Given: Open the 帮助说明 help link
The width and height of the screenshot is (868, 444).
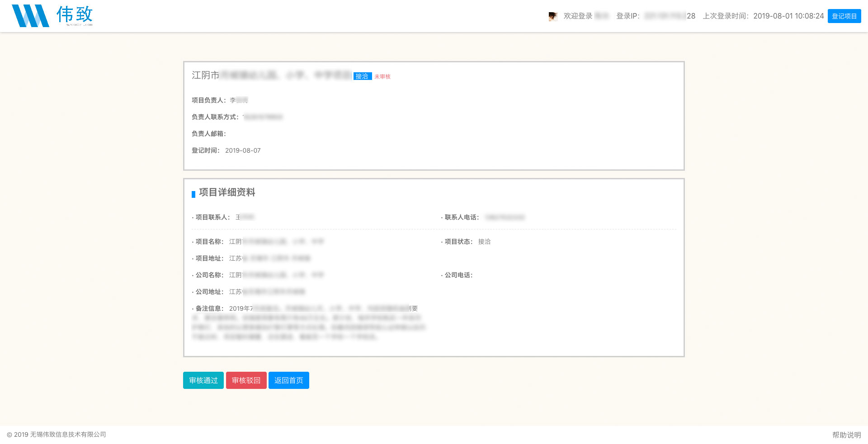Looking at the screenshot, I should (846, 435).
